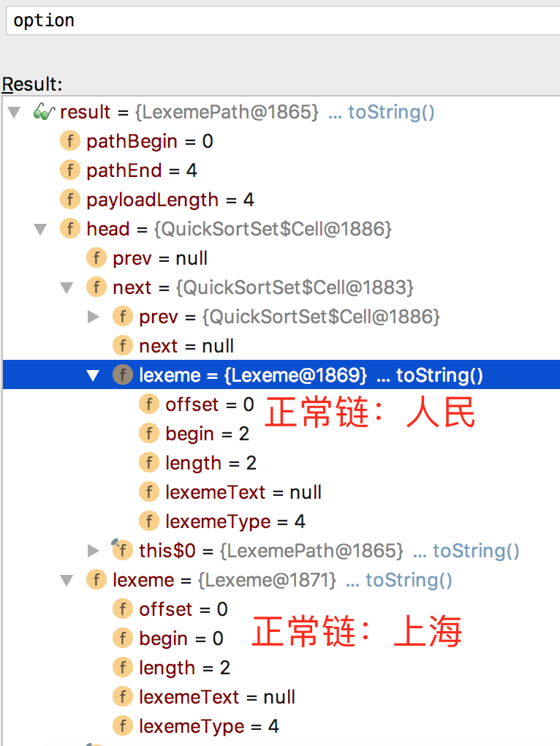
Task: Select the begin = 0 row text
Action: pyautogui.click(x=181, y=639)
